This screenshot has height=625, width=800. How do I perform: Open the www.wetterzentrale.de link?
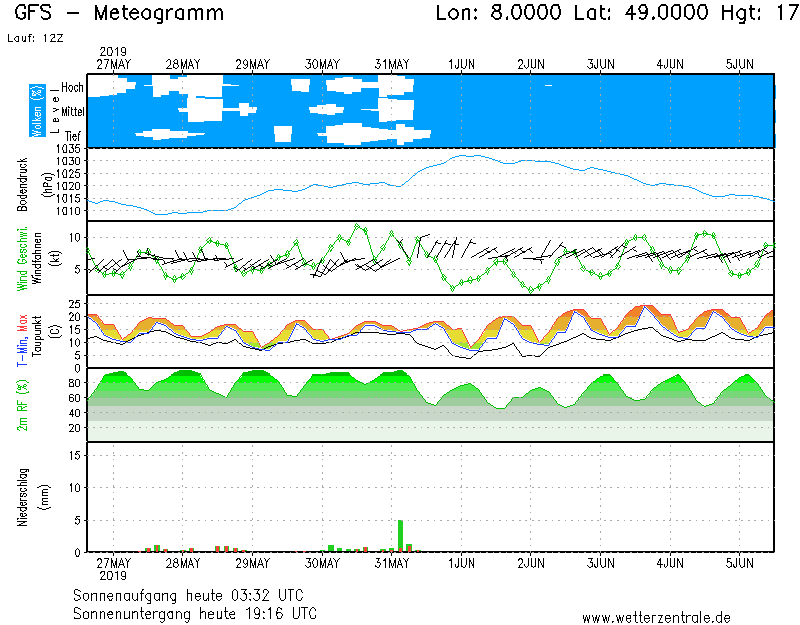point(656,618)
